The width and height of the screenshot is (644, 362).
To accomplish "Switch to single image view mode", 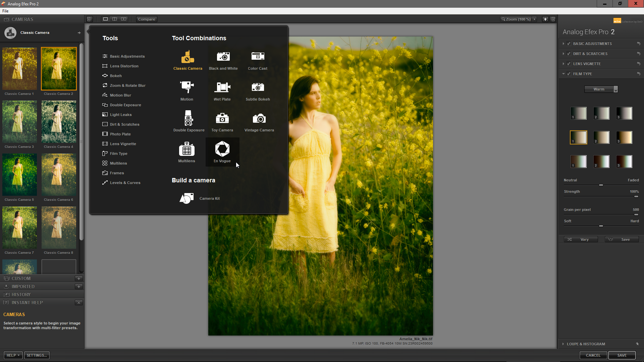I will pos(105,19).
